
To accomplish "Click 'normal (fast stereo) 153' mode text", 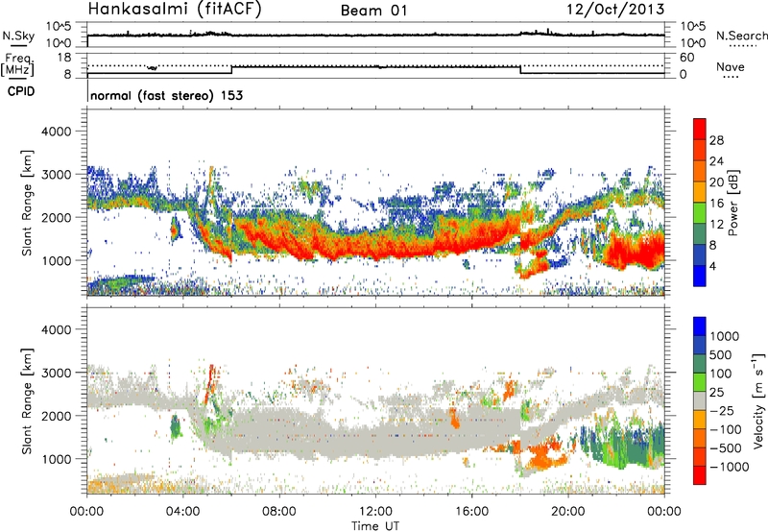I will click(x=166, y=95).
